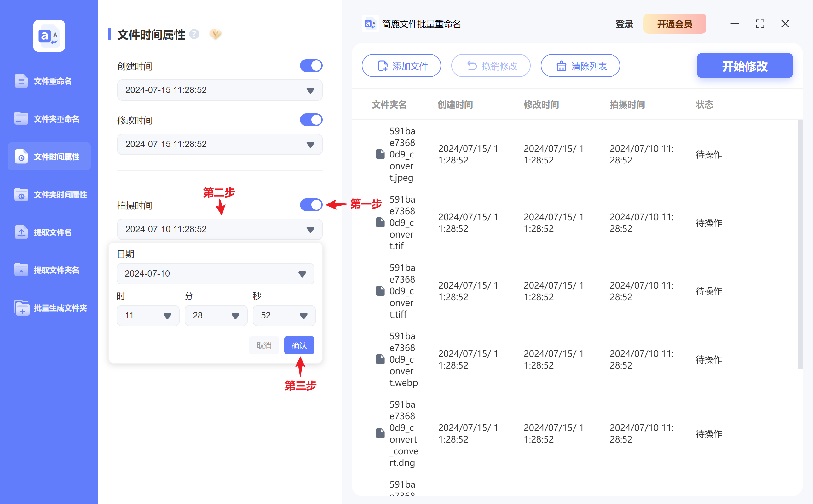Click the help question mark icon
813x504 pixels.
click(x=195, y=34)
